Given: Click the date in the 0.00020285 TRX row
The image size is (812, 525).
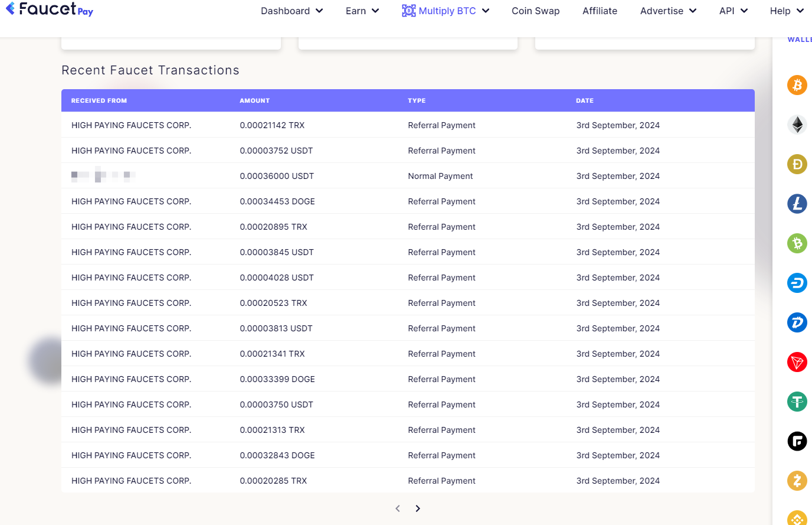Looking at the screenshot, I should (618, 481).
